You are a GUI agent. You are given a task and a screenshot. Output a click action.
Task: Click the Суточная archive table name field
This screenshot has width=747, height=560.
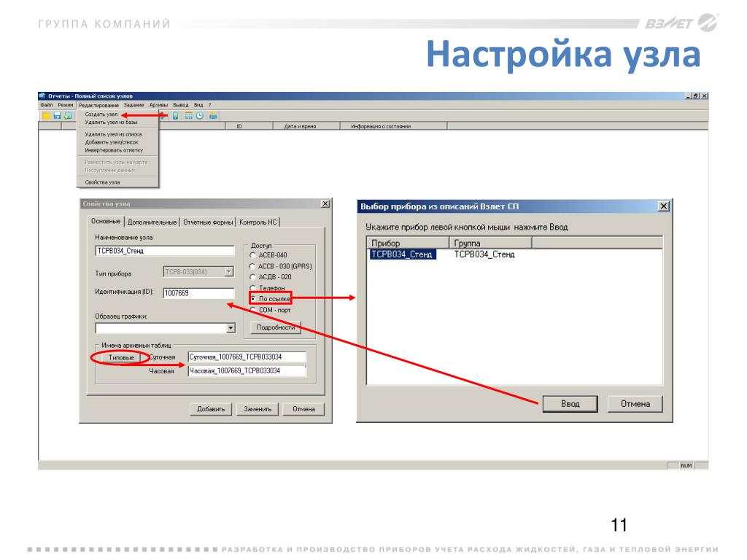[x=247, y=357]
